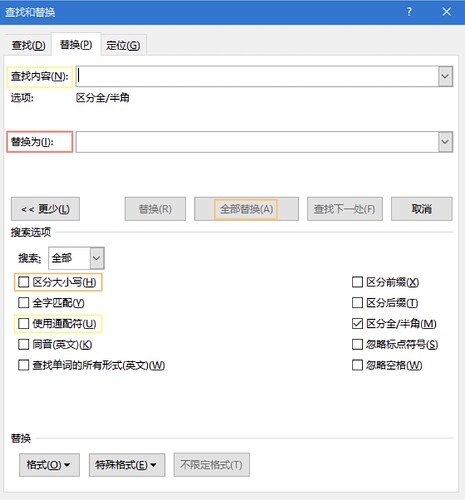Check the 区分后缀(T) checkbox
This screenshot has width=465, height=500.
[x=357, y=303]
